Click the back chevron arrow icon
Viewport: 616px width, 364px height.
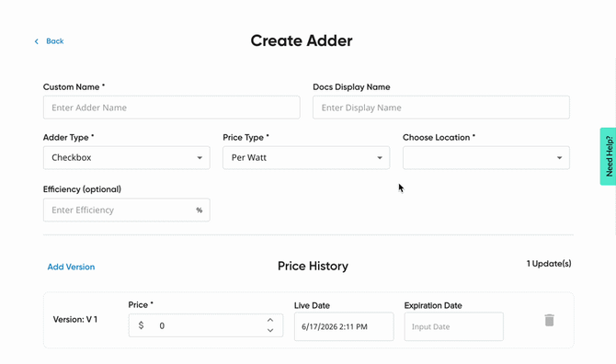pyautogui.click(x=37, y=41)
